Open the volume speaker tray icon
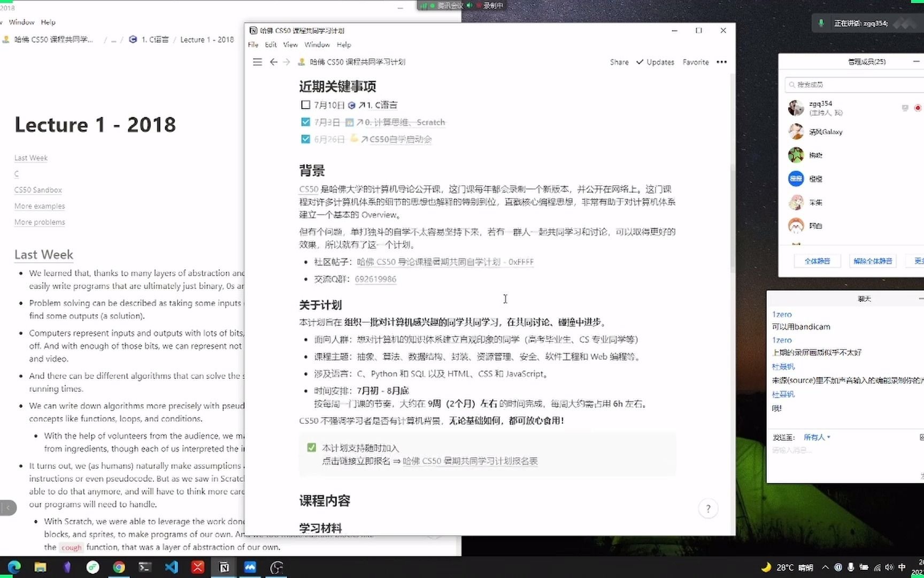 point(889,567)
